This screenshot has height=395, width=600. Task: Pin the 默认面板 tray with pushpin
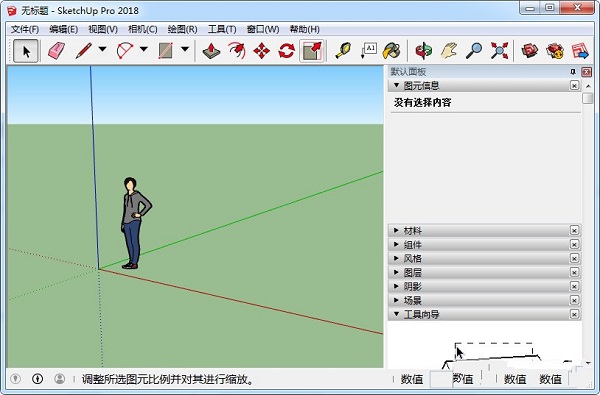(x=573, y=72)
